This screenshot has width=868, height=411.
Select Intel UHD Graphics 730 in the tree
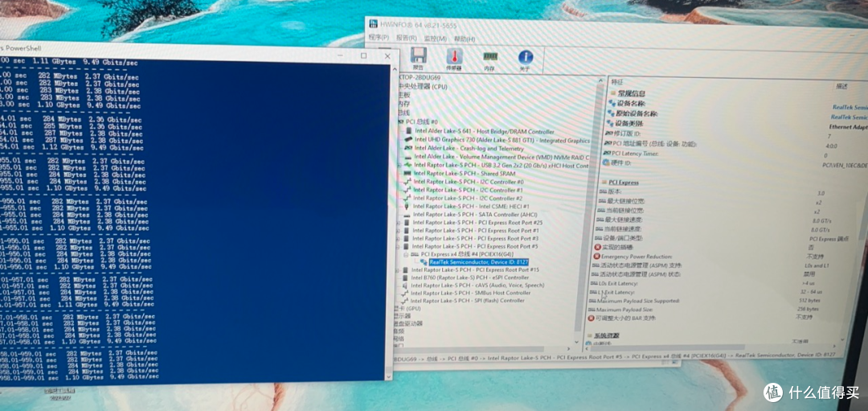tap(502, 140)
